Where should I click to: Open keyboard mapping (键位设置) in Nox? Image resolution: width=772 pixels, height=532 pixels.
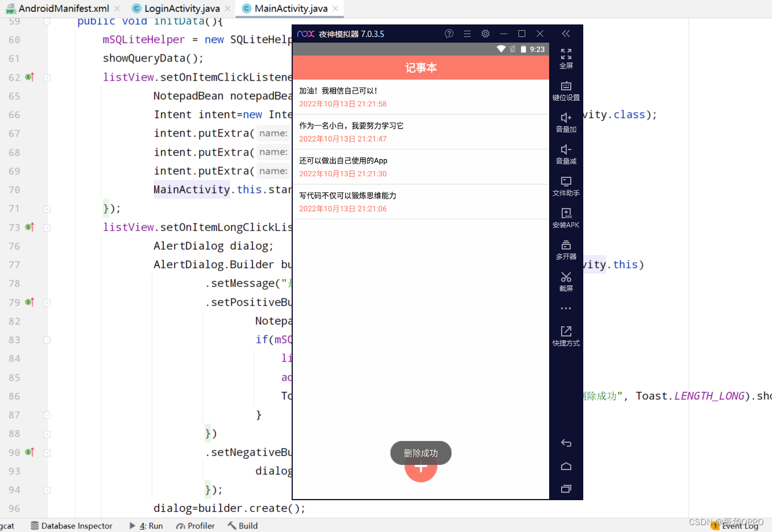pyautogui.click(x=566, y=90)
